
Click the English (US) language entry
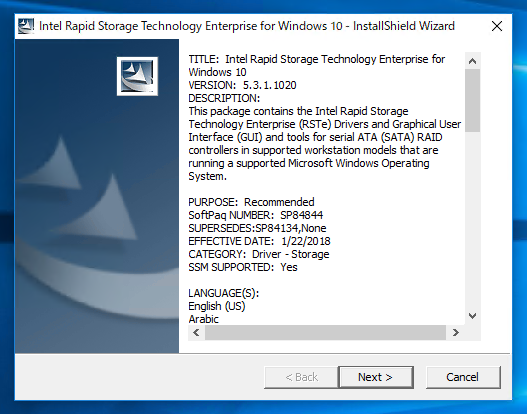[x=217, y=306]
